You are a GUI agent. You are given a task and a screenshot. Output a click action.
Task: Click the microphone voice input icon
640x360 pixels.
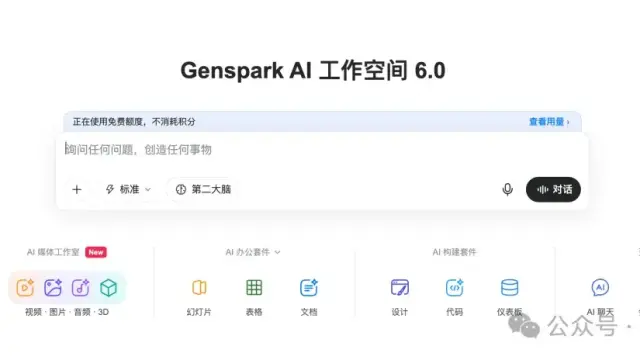click(507, 189)
